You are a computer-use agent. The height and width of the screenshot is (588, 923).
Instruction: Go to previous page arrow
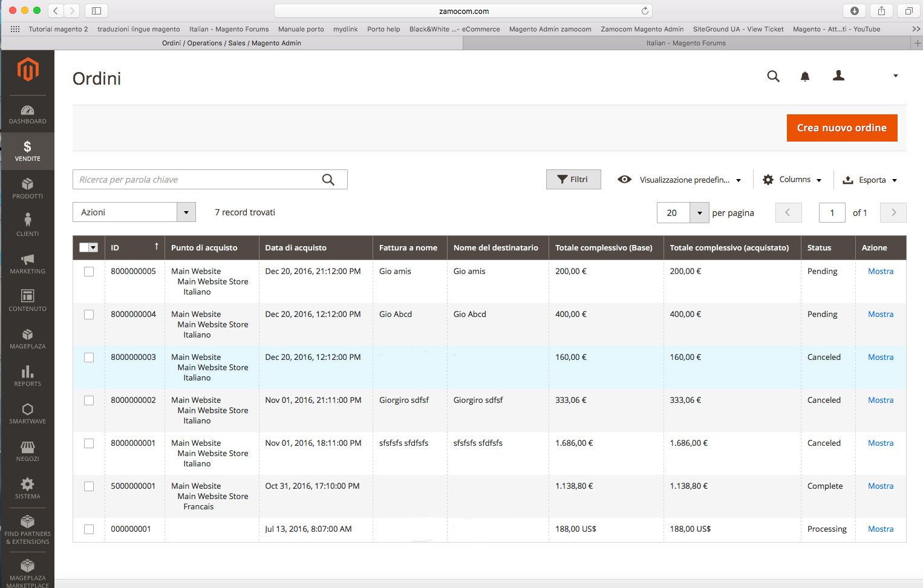[x=788, y=212]
